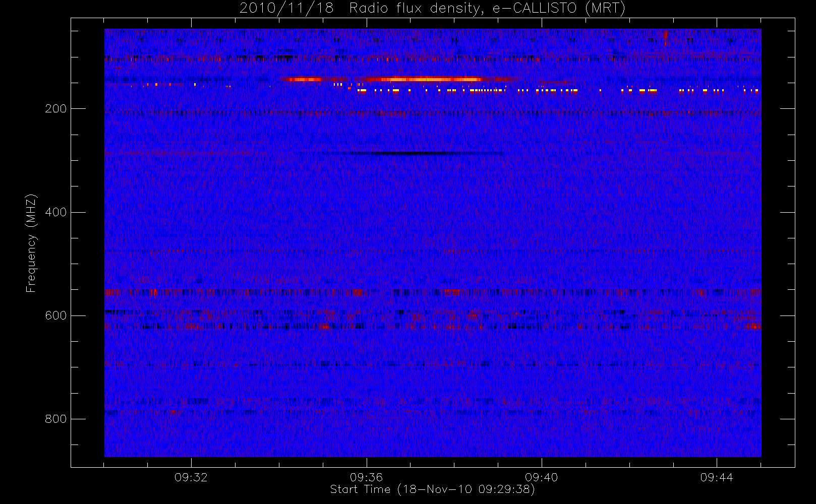The height and width of the screenshot is (504, 816).
Task: Click the 09:40 time tick label
Action: coord(542,477)
